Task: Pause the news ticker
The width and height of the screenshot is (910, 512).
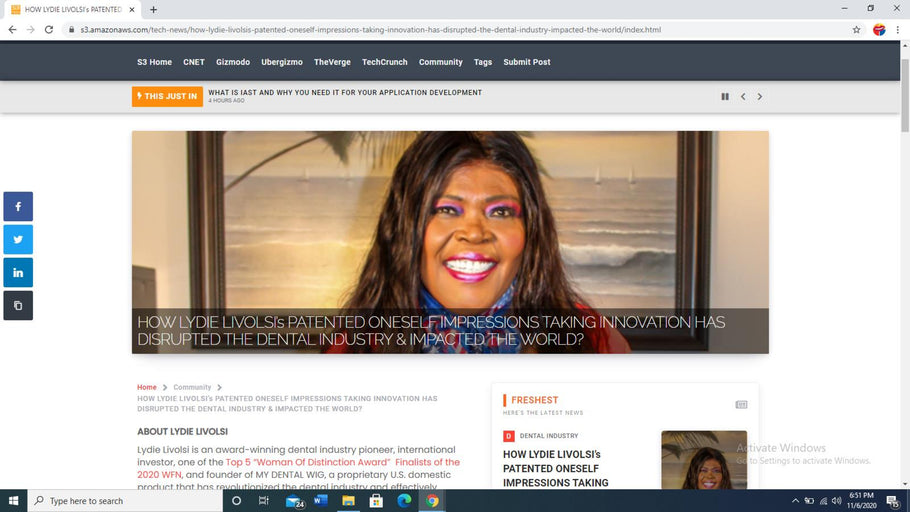Action: [x=725, y=96]
